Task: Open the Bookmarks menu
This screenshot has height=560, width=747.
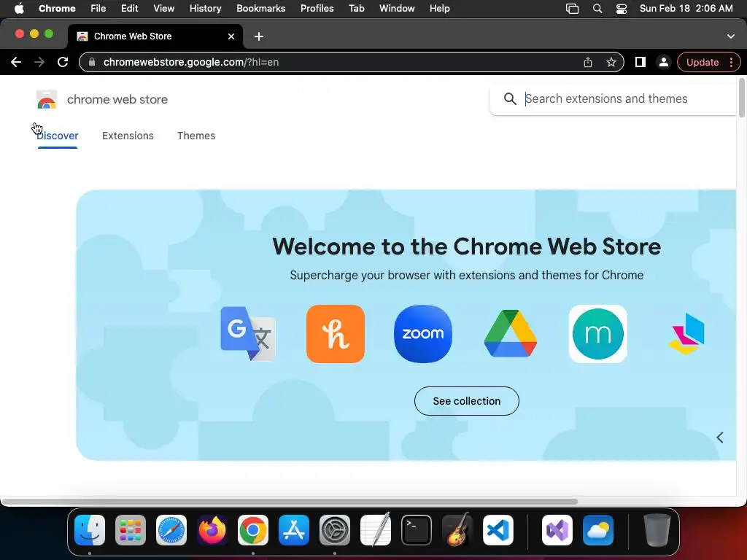Action: tap(260, 9)
